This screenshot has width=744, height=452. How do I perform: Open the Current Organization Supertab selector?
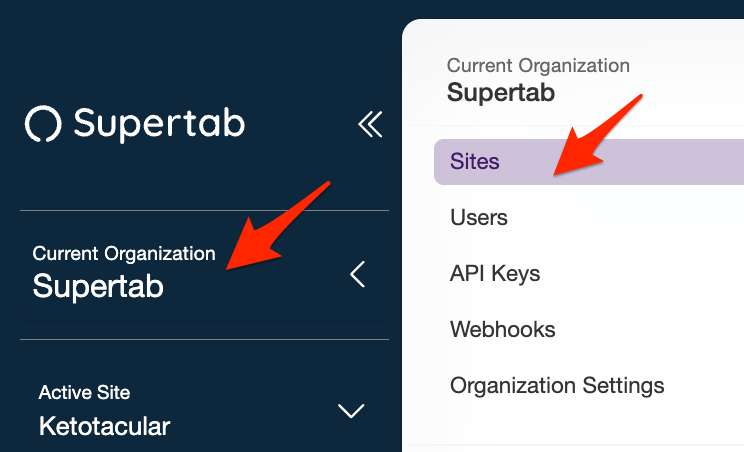(x=204, y=274)
